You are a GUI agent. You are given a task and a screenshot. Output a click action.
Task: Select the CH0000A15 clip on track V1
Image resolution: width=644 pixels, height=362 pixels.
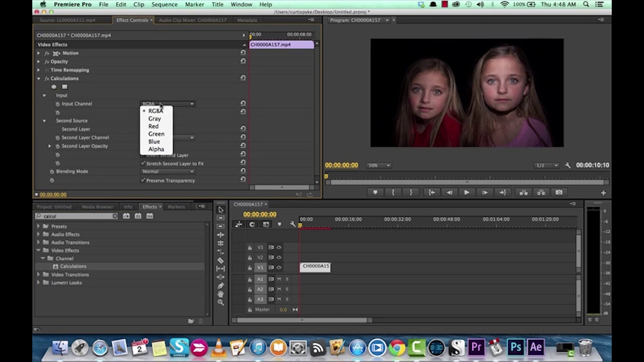pos(315,267)
